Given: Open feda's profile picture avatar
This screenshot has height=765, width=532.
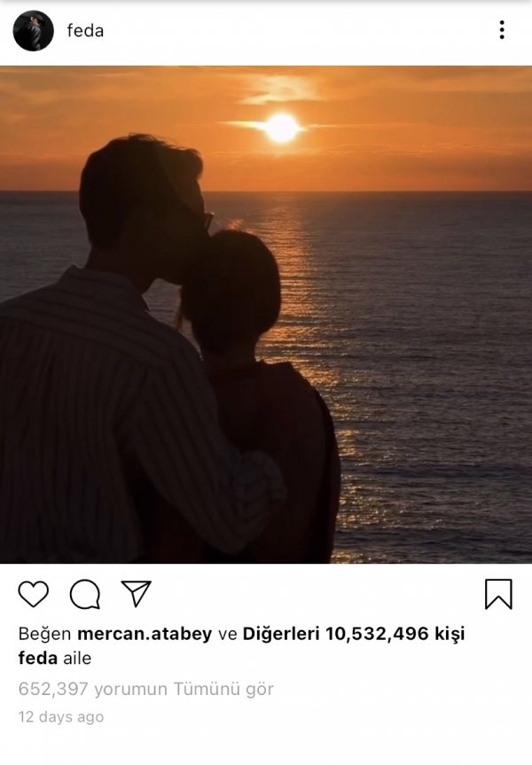Looking at the screenshot, I should [34, 31].
